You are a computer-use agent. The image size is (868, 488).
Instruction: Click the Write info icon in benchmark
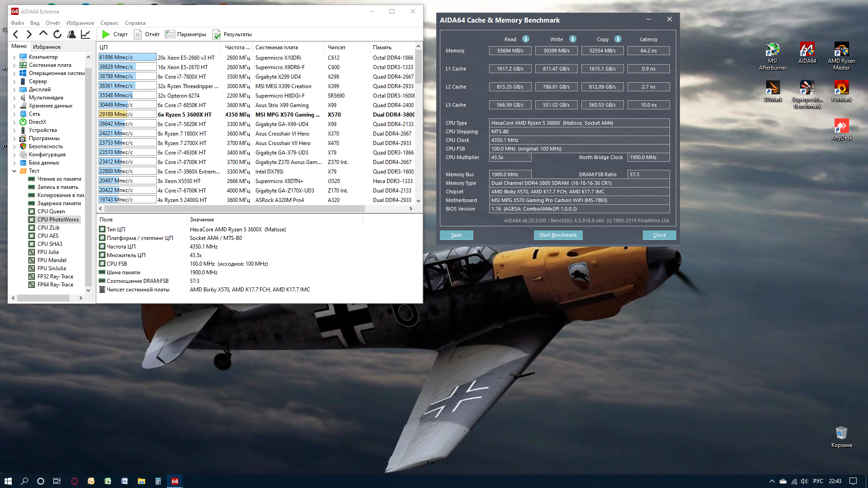pyautogui.click(x=573, y=39)
